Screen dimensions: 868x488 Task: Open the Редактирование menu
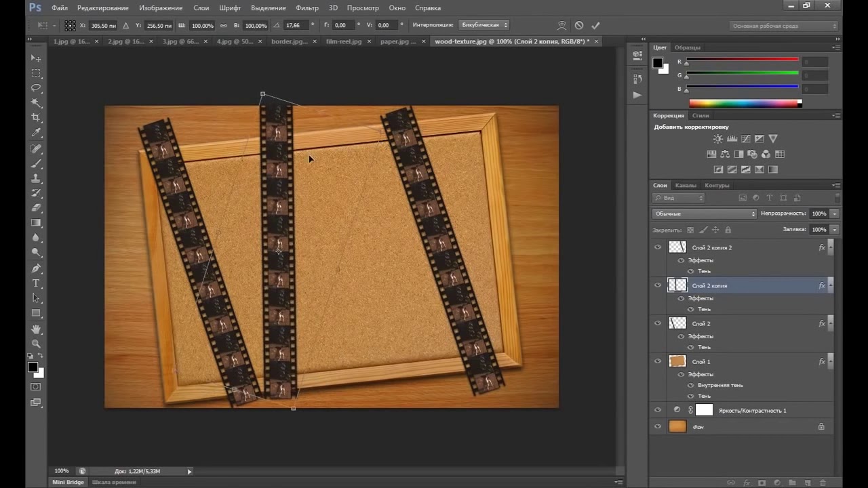coord(102,8)
